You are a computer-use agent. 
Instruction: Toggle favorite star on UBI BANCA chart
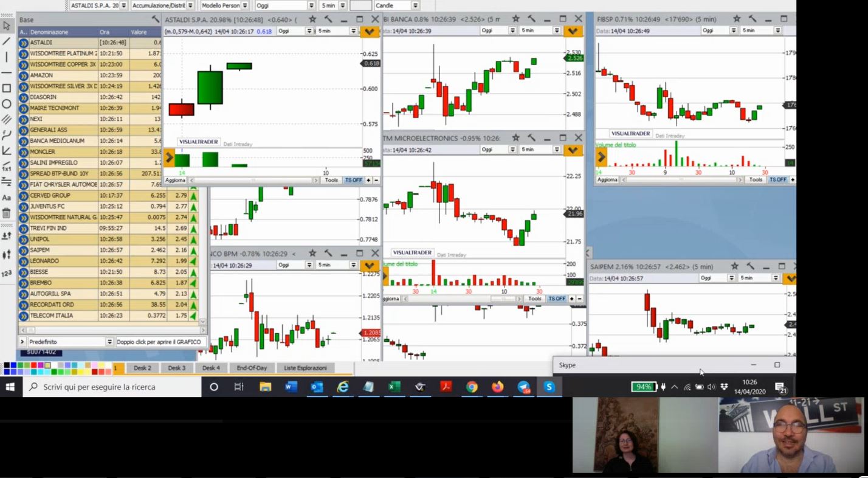click(515, 19)
